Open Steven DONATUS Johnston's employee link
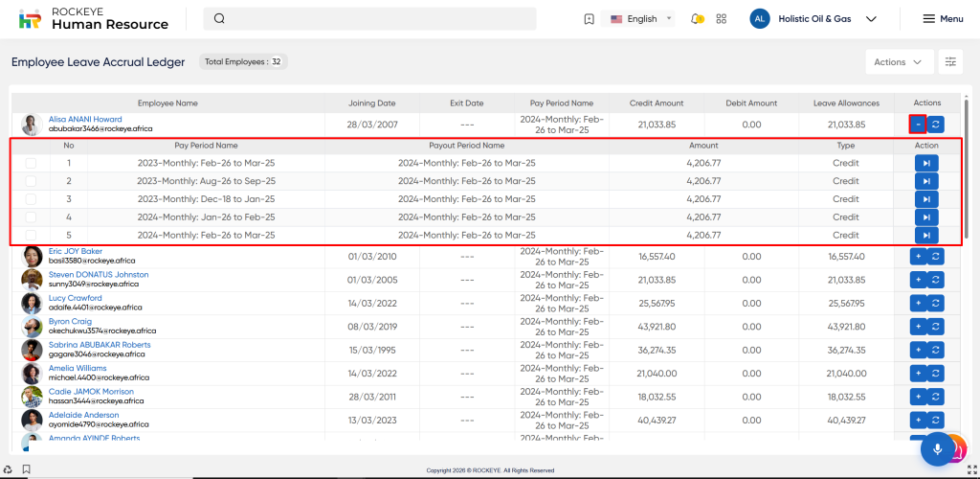 (x=99, y=275)
